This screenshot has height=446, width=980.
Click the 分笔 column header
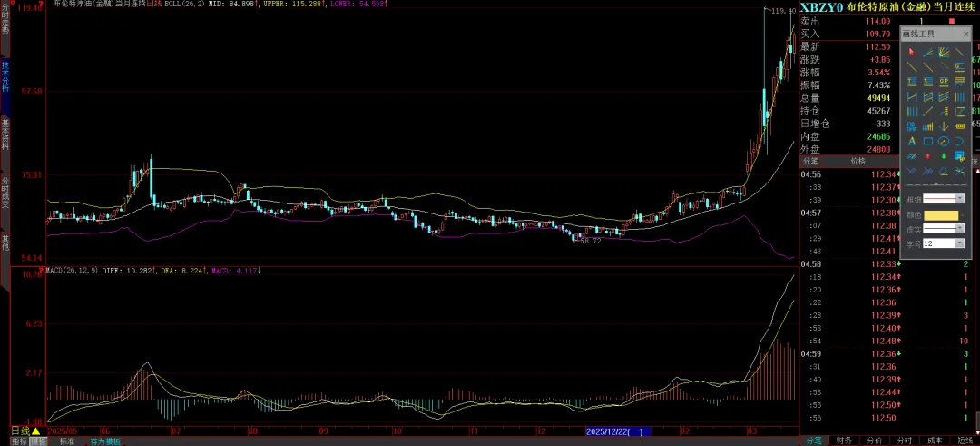coord(810,161)
